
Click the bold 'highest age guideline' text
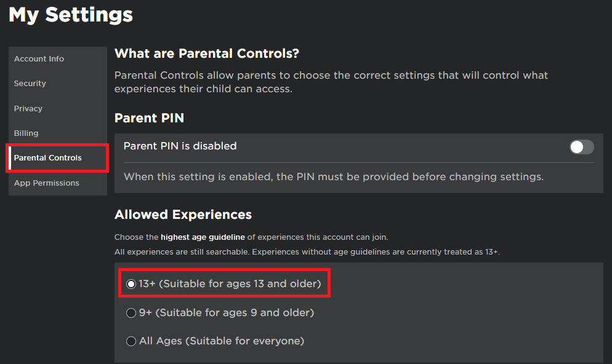[x=203, y=237]
